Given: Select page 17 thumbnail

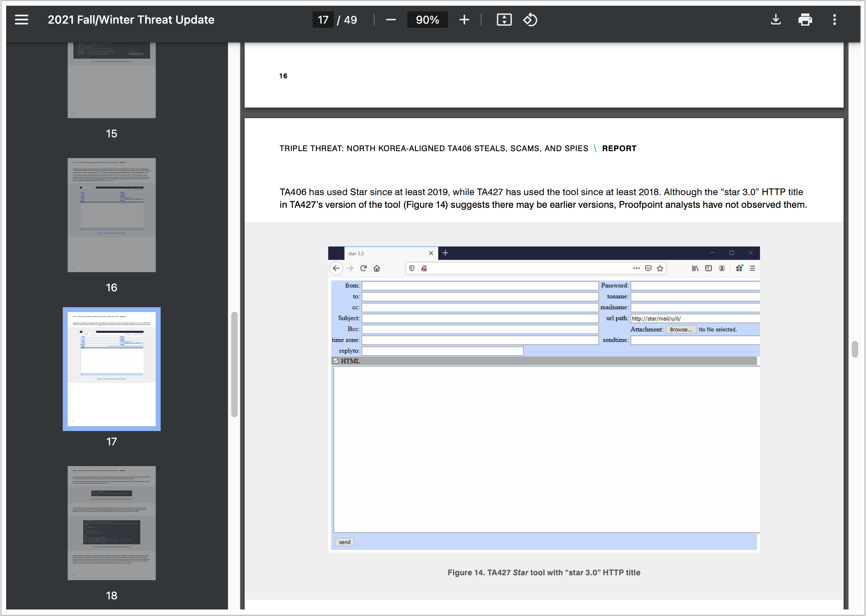Looking at the screenshot, I should [111, 369].
